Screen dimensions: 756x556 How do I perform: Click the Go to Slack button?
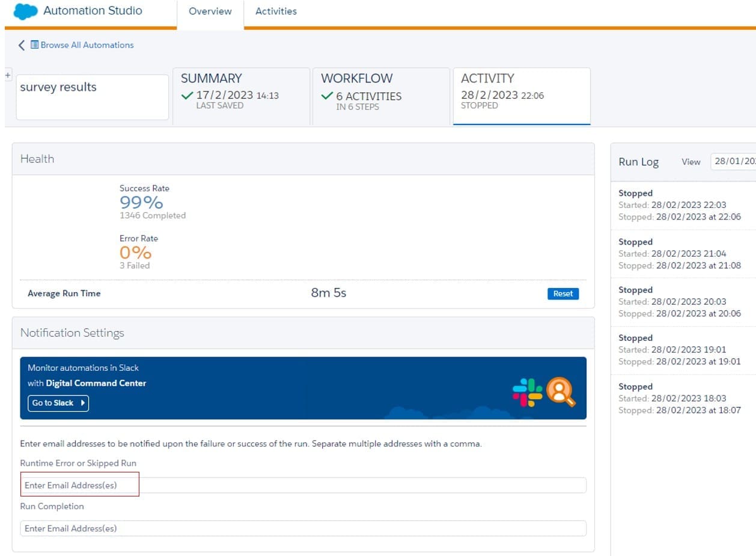pos(58,403)
